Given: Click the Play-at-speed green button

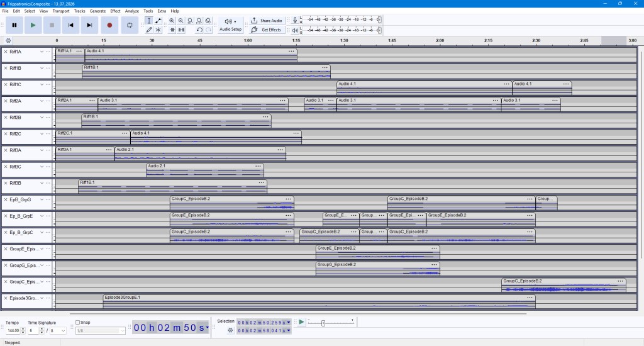Looking at the screenshot, I should [301, 322].
